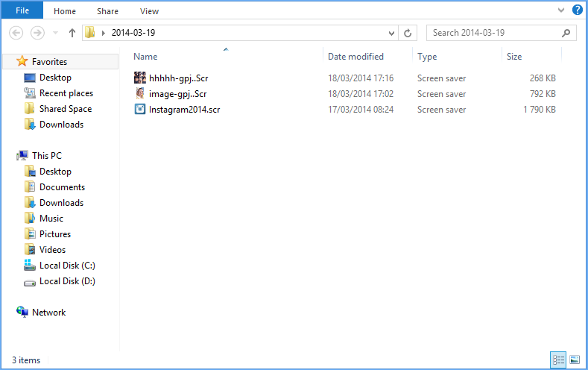Viewport: 588px width, 370px height.
Task: Sort files by Name column
Action: click(145, 57)
